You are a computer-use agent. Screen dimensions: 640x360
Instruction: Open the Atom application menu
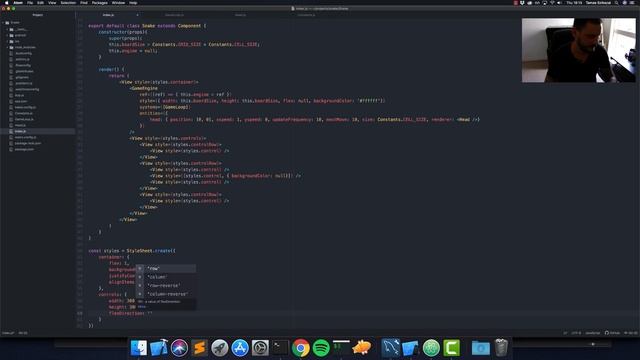coord(18,3)
